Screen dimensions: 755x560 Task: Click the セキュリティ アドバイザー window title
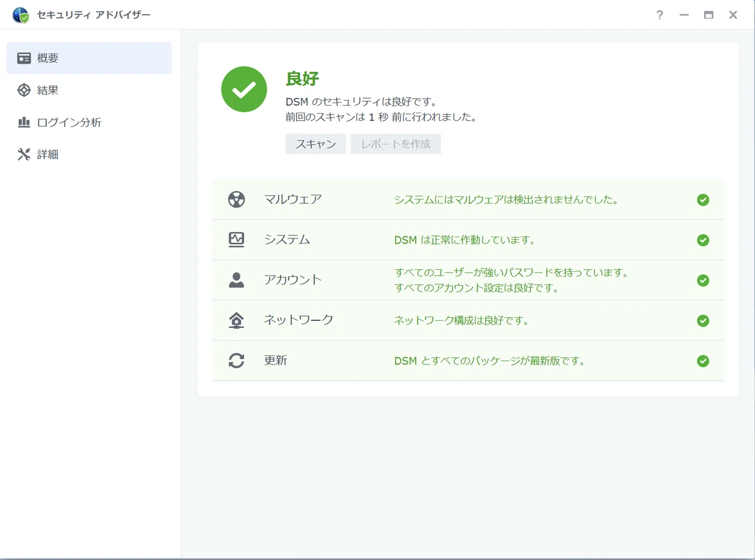click(x=94, y=15)
